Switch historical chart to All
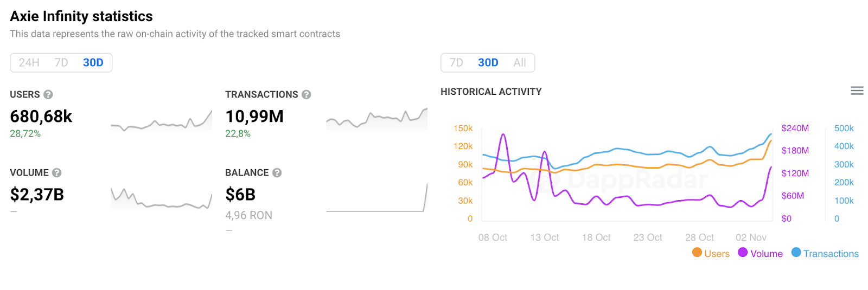Viewport: 868px width, 290px height. click(x=520, y=63)
